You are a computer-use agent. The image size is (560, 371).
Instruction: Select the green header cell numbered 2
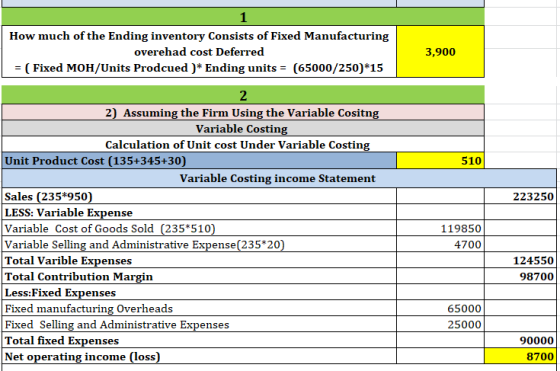click(x=243, y=95)
